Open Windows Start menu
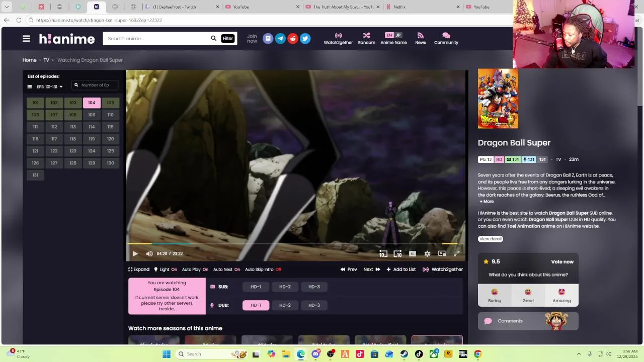Viewport: 644px width, 362px height. 167,354
